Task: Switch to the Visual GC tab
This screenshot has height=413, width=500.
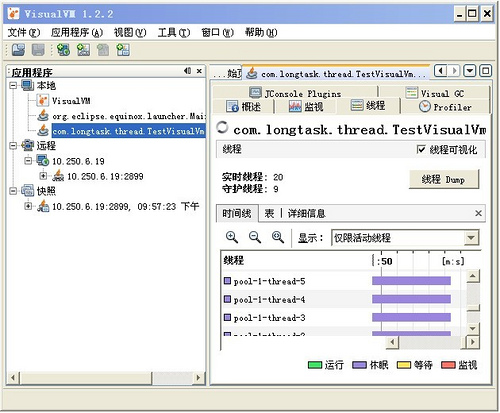Action: point(434,93)
